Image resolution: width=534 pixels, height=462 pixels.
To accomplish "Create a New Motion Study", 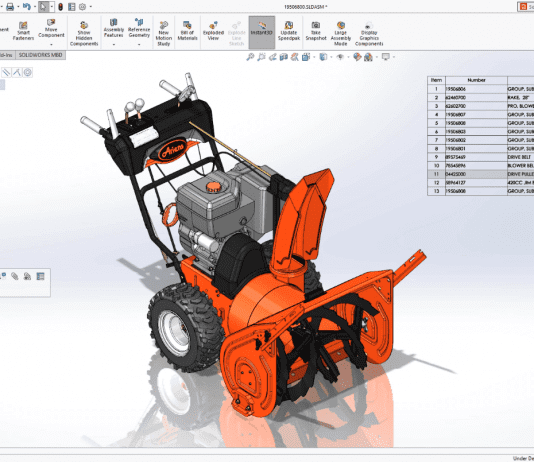I will pos(163,33).
